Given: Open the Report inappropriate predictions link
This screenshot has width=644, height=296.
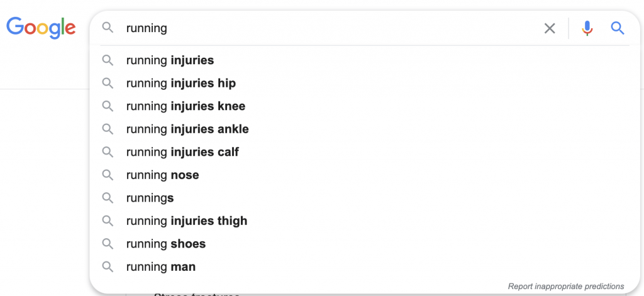Looking at the screenshot, I should point(566,286).
